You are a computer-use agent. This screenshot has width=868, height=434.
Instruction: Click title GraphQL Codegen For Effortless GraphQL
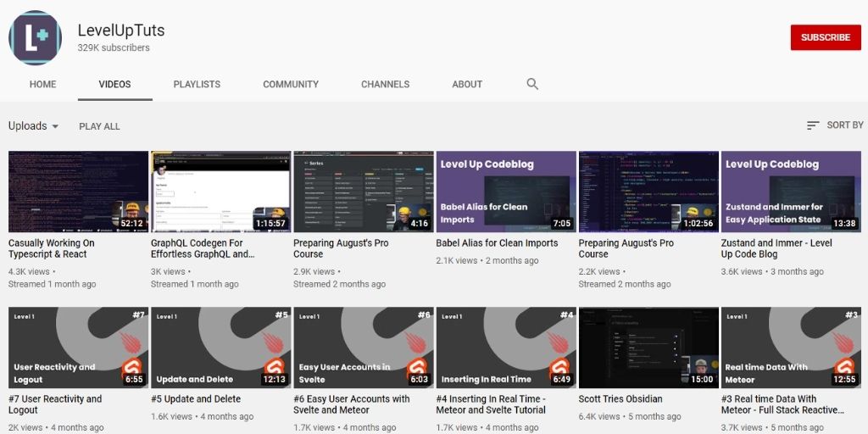[x=203, y=248]
